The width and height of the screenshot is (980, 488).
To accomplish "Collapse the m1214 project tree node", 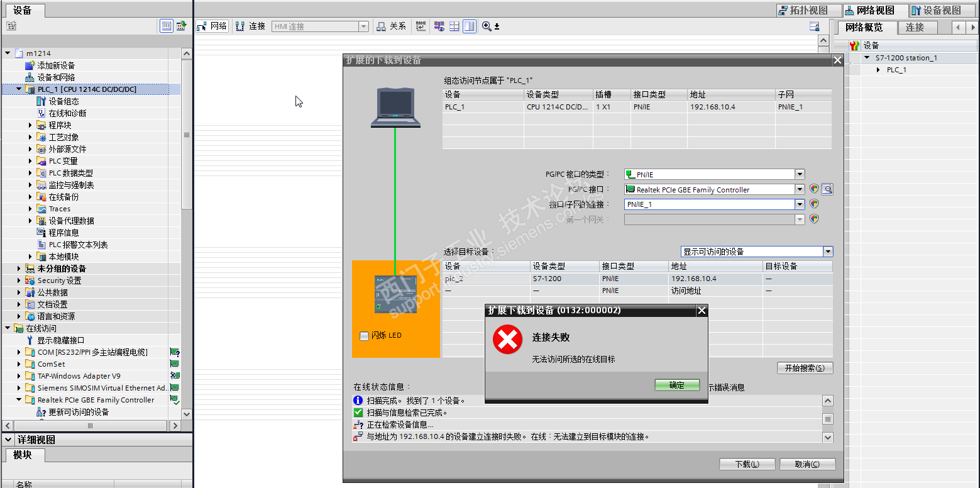I will click(8, 53).
